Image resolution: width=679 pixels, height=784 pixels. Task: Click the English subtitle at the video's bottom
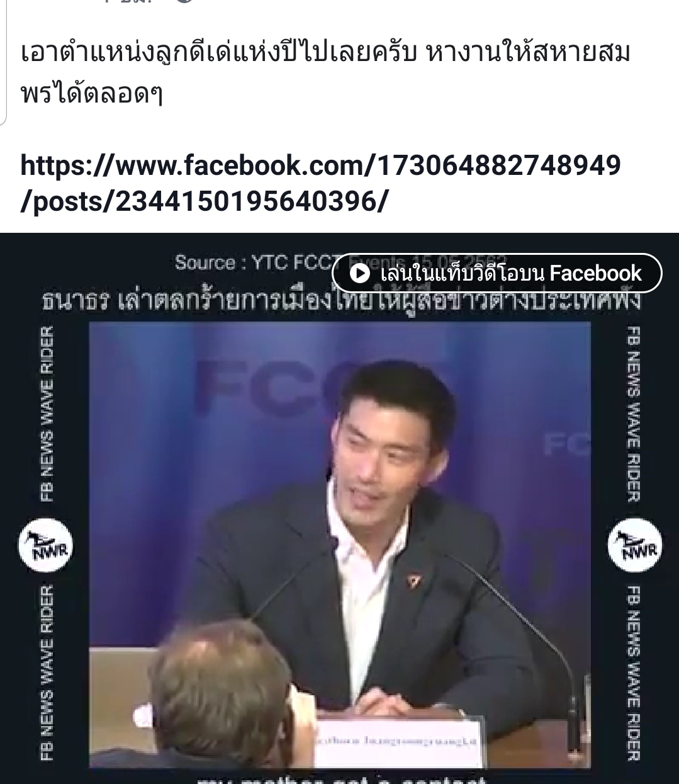click(x=340, y=780)
